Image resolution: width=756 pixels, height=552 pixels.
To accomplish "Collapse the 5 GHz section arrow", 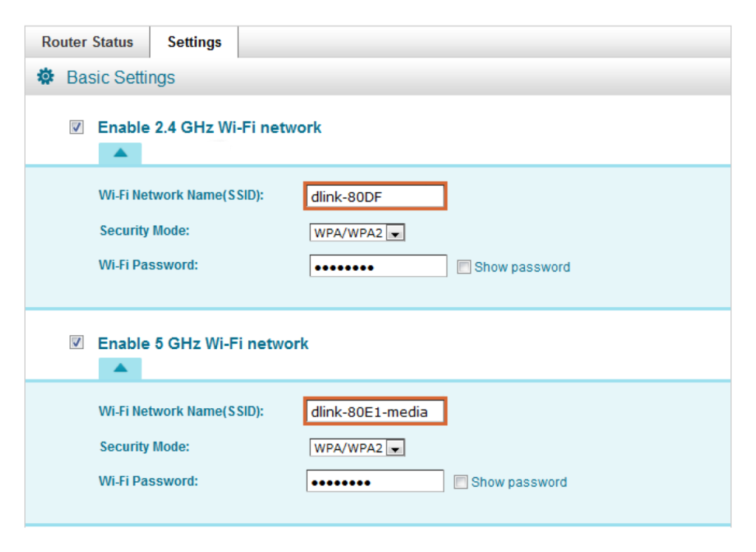I will pos(120,369).
